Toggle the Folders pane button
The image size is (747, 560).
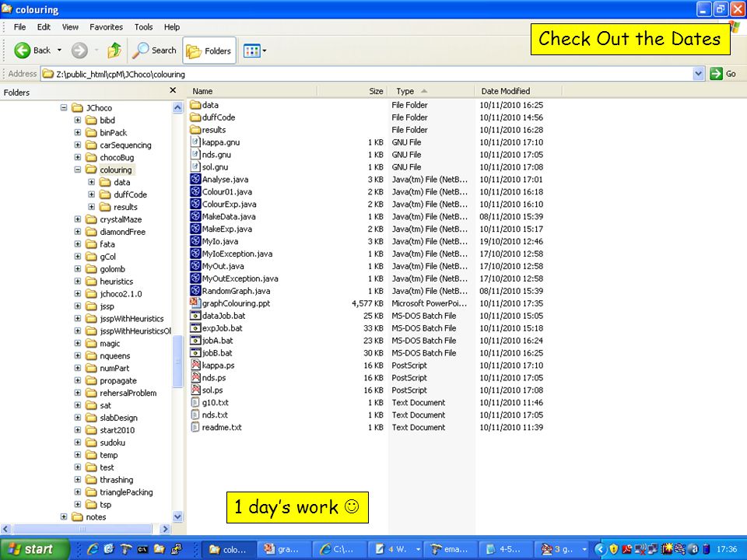209,51
